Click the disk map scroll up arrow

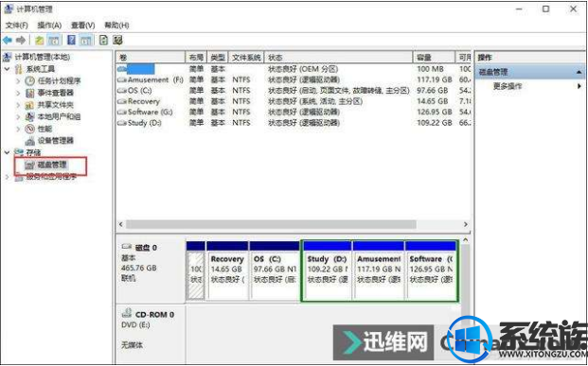click(x=465, y=240)
